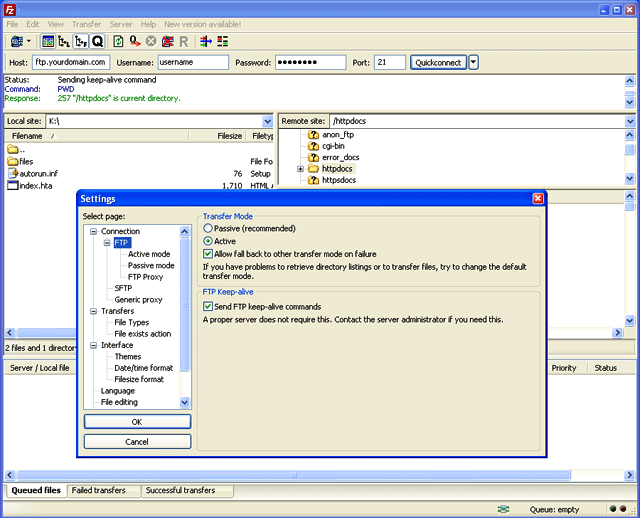Screen dimensions: 640x518
Task: Select Themes settings page
Action: 128,357
